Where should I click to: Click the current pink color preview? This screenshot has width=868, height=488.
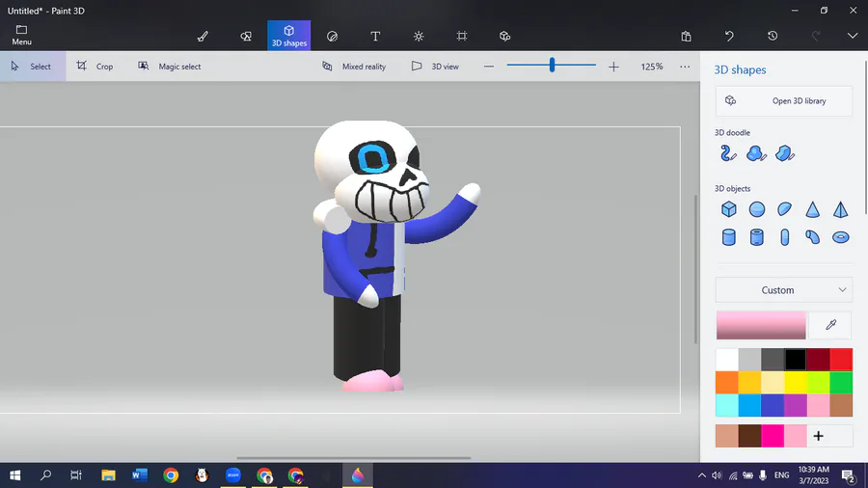761,325
